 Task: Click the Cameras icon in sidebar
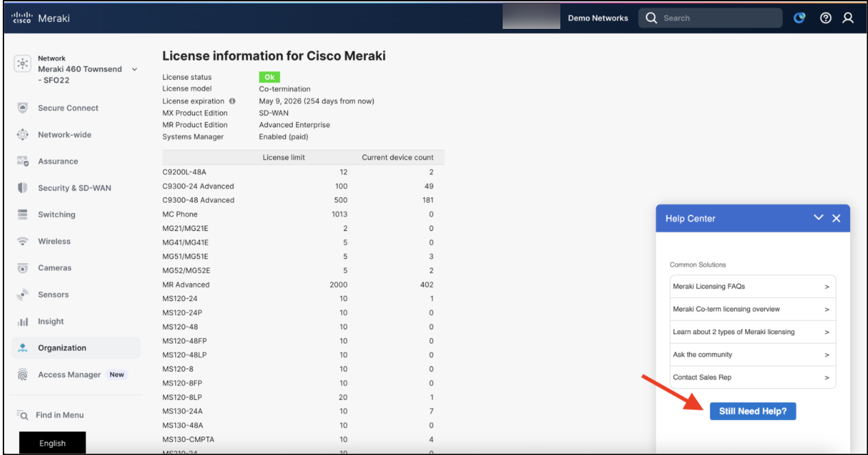tap(23, 268)
